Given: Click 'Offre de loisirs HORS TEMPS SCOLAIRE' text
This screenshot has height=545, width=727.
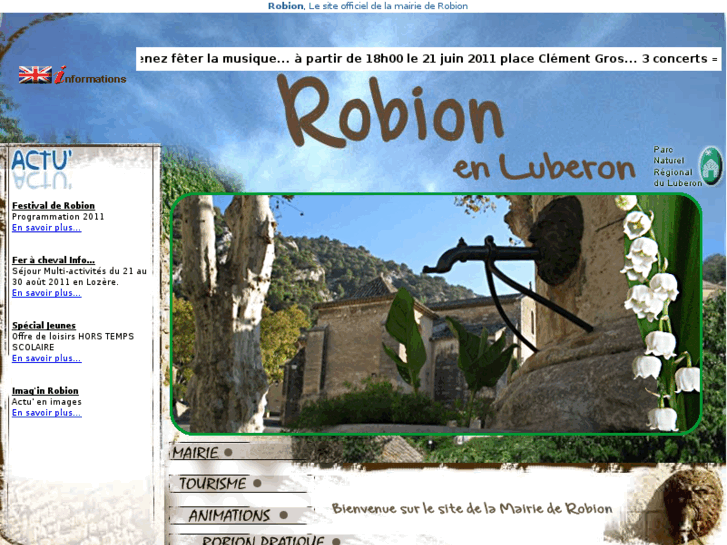Looking at the screenshot, I should click(73, 342).
